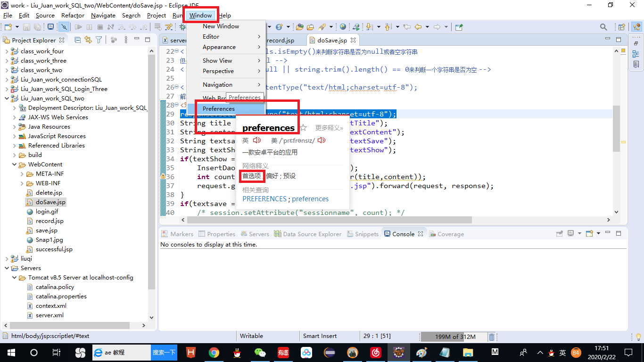
Task: Click the Display Selected Console icon
Action: (571, 233)
